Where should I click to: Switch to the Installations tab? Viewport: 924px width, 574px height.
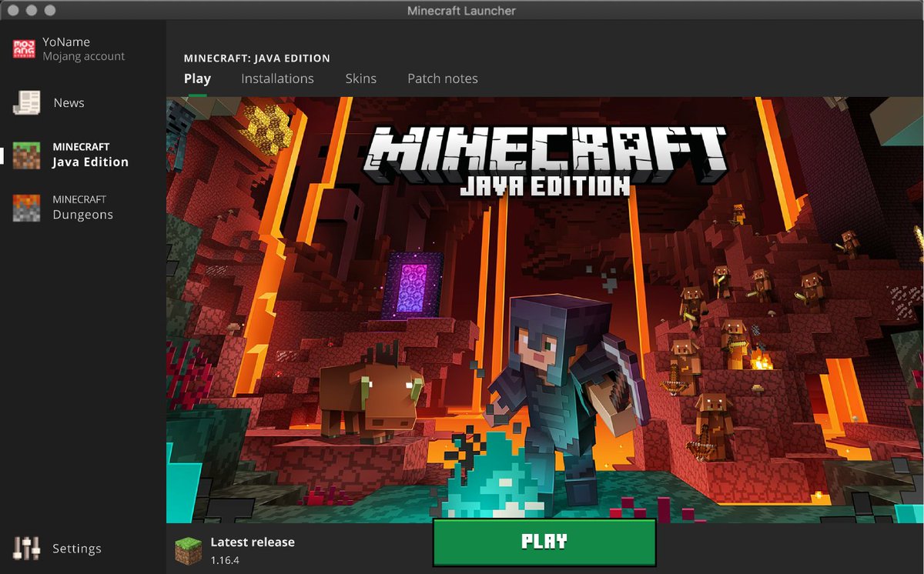coord(277,78)
